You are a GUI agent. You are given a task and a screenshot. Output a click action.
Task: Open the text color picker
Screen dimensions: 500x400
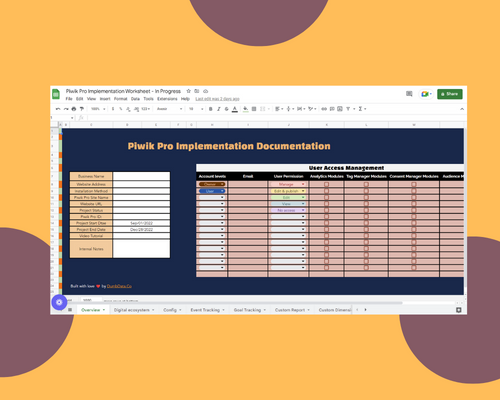(x=235, y=109)
